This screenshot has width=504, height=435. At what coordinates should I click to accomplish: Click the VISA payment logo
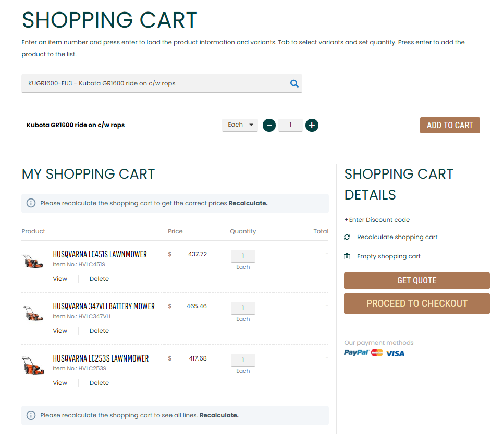[395, 353]
